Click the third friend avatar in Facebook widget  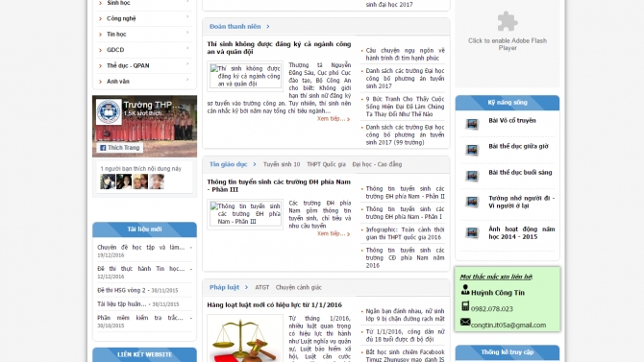pos(140,181)
